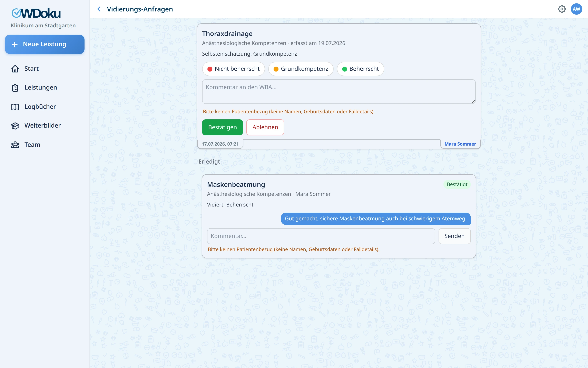Click the clipboard icon next to Leistungen
Image resolution: width=588 pixels, height=368 pixels.
(x=15, y=88)
